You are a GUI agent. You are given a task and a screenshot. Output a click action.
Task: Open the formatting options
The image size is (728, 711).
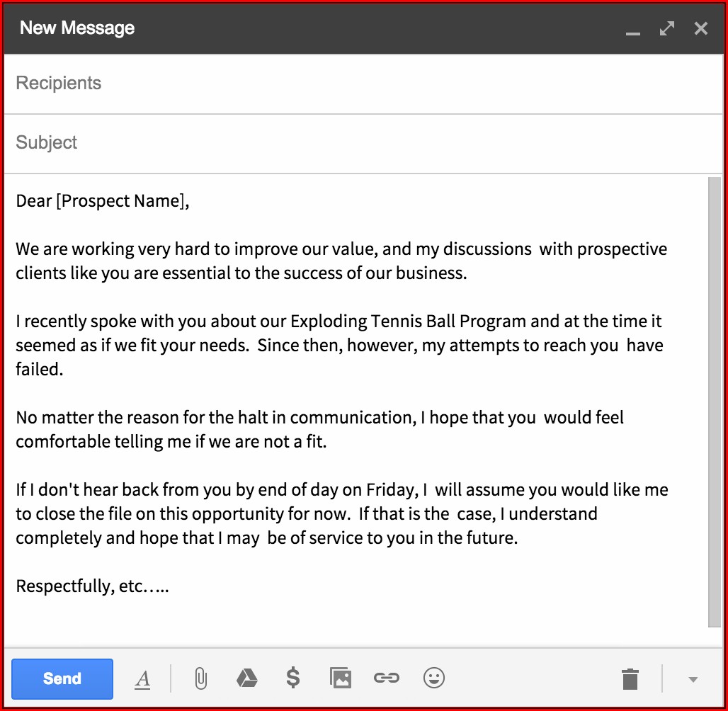click(143, 679)
